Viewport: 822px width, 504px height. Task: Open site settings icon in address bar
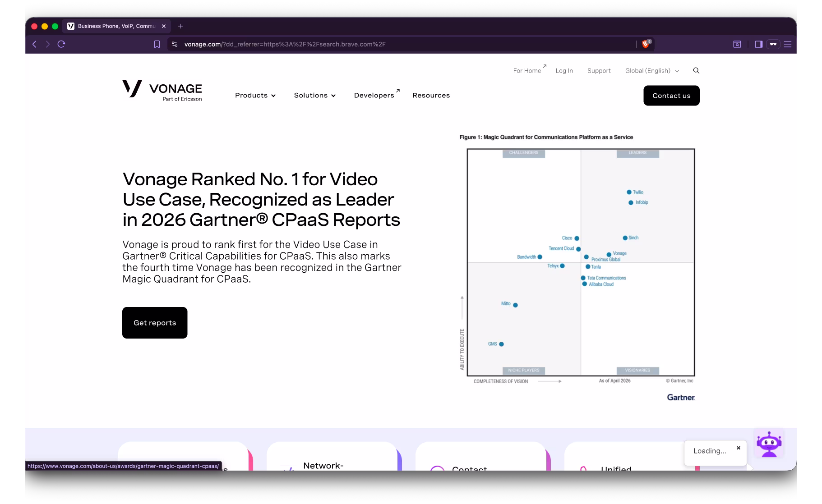[175, 44]
